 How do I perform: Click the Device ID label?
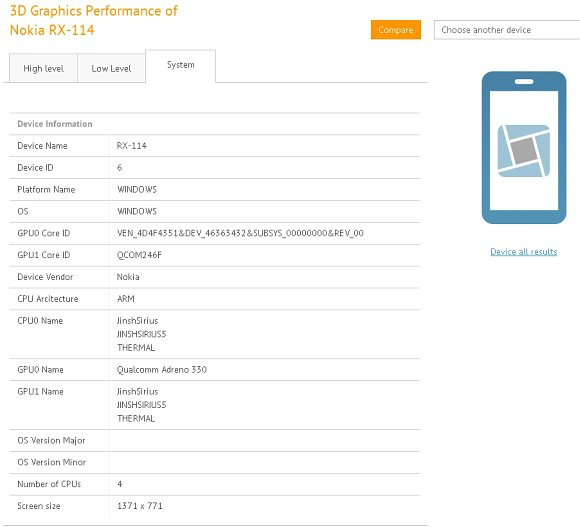[x=36, y=168]
